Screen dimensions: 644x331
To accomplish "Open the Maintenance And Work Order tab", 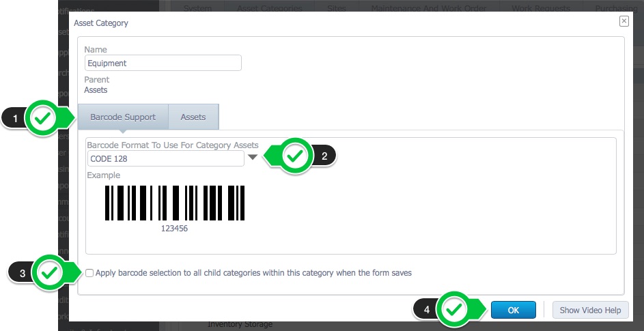I will coord(429,8).
